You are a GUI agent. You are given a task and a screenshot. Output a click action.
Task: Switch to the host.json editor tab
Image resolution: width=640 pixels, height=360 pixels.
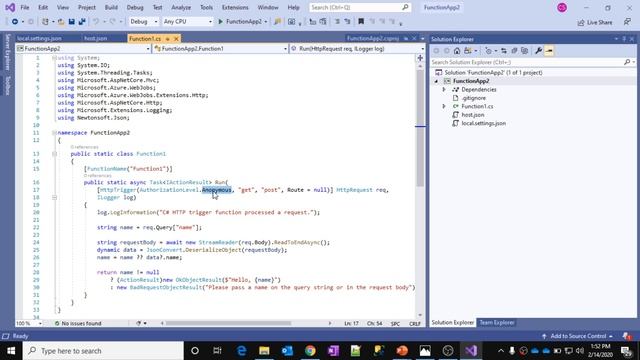pos(96,38)
